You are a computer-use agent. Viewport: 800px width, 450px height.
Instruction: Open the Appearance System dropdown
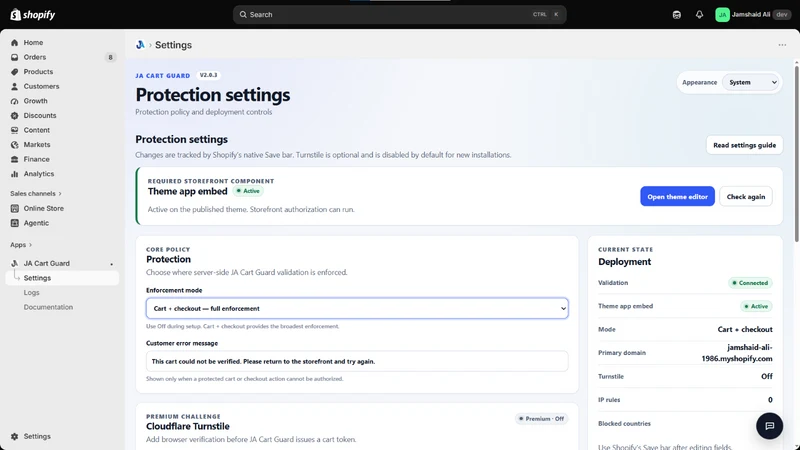tap(753, 82)
